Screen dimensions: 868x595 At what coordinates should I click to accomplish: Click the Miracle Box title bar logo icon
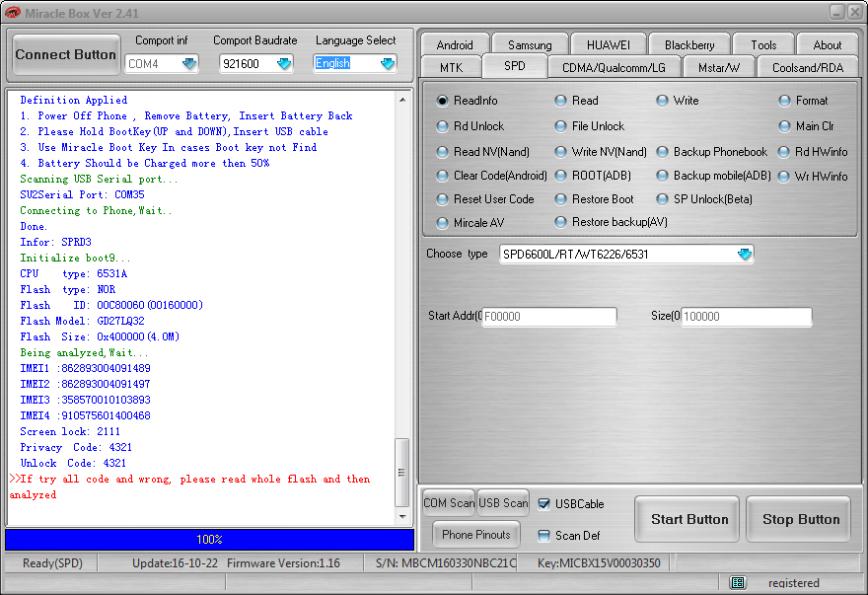click(x=13, y=12)
